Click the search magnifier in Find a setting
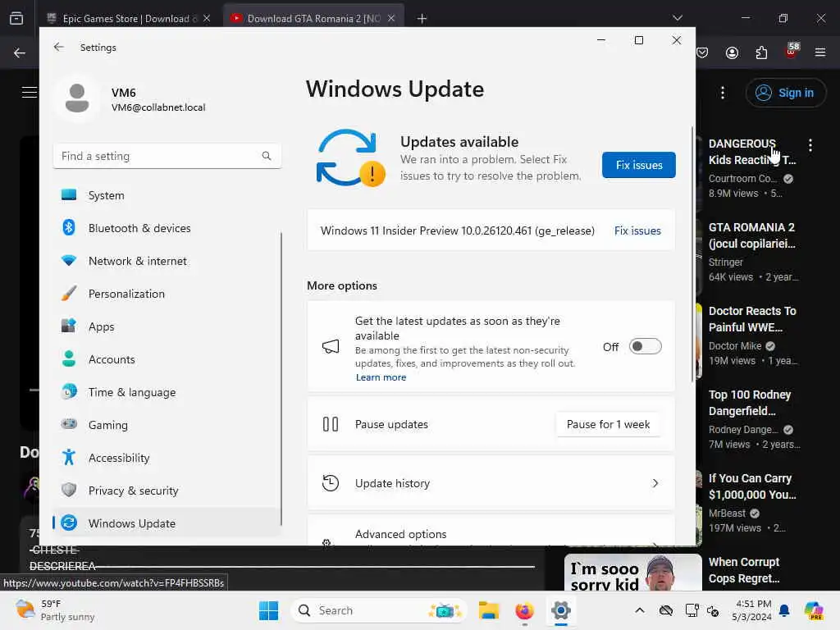 pyautogui.click(x=267, y=156)
